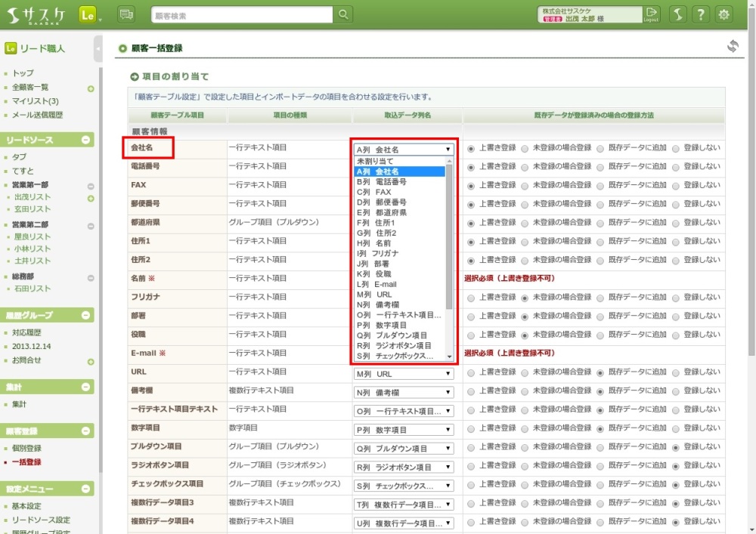
Task: Select 上書き登録 radio for URL row
Action: (x=472, y=373)
